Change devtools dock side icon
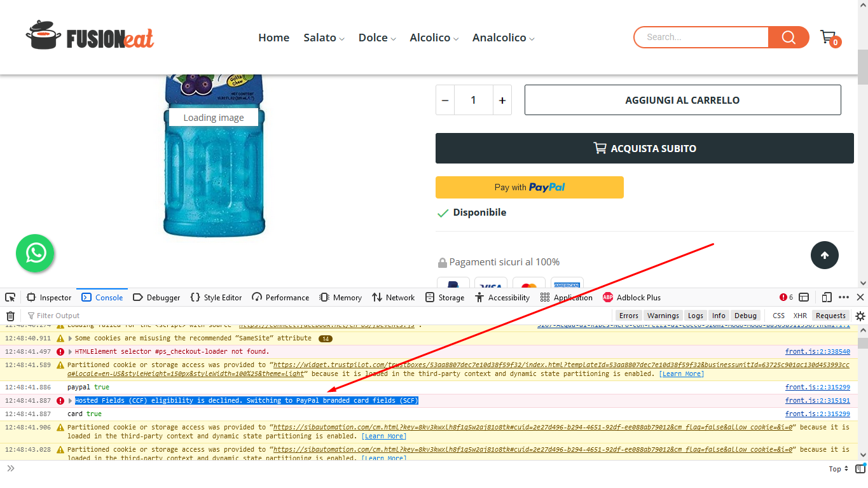 click(804, 297)
